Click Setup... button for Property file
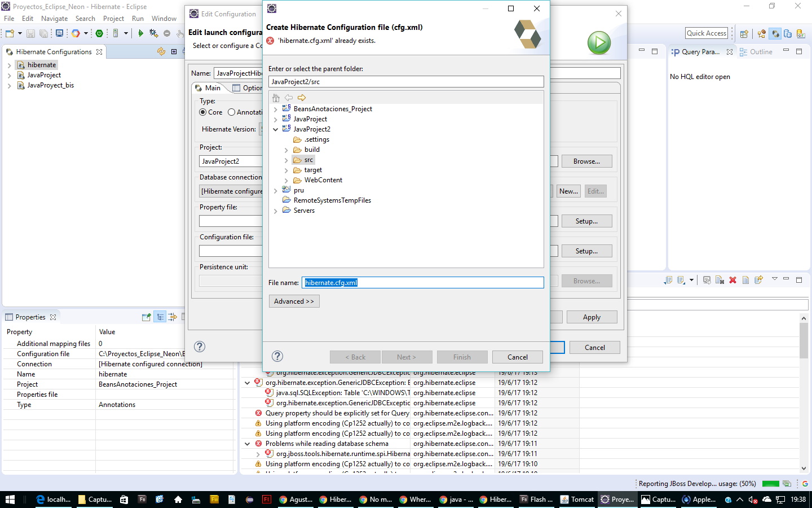Viewport: 812px width, 508px height. coord(587,221)
